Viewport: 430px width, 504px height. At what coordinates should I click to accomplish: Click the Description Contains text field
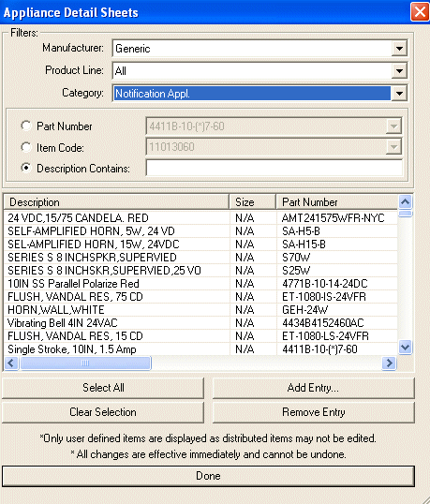click(x=274, y=168)
